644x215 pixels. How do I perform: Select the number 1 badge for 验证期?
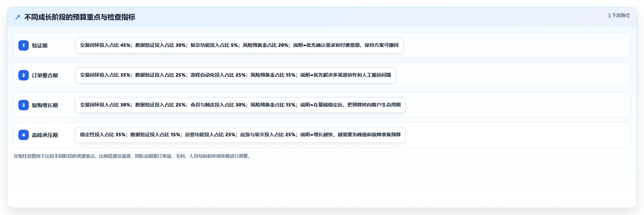[x=24, y=45]
